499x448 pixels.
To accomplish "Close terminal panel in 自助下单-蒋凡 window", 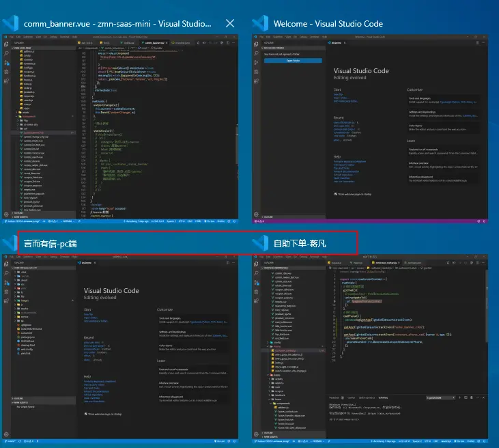I will click(x=483, y=397).
